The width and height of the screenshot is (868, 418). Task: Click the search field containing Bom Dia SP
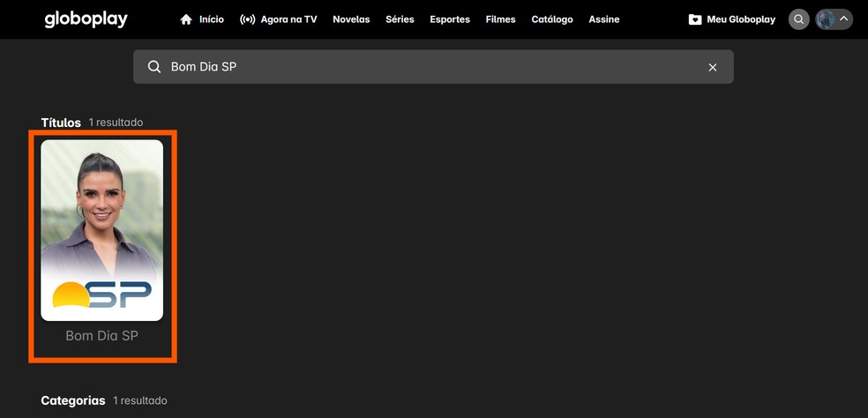click(x=433, y=67)
